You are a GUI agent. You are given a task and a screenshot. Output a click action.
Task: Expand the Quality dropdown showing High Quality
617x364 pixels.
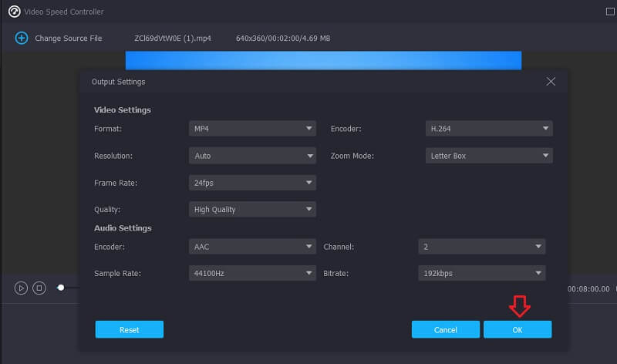pyautogui.click(x=252, y=209)
